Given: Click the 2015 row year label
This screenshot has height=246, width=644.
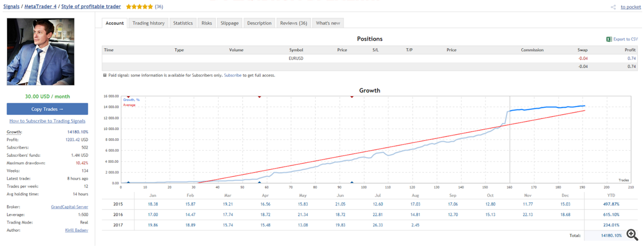Looking at the screenshot, I should point(118,204).
